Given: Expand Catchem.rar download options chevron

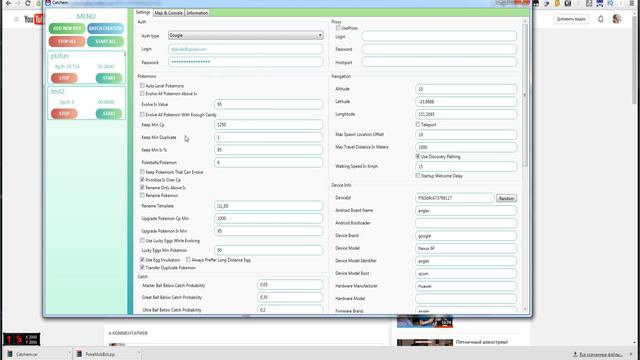Looking at the screenshot, I should [x=69, y=354].
